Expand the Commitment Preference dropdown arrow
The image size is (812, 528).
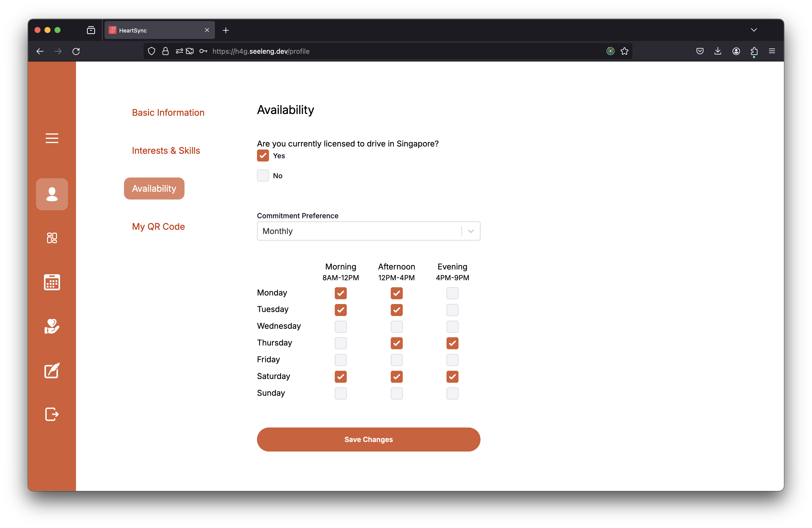[x=471, y=231]
